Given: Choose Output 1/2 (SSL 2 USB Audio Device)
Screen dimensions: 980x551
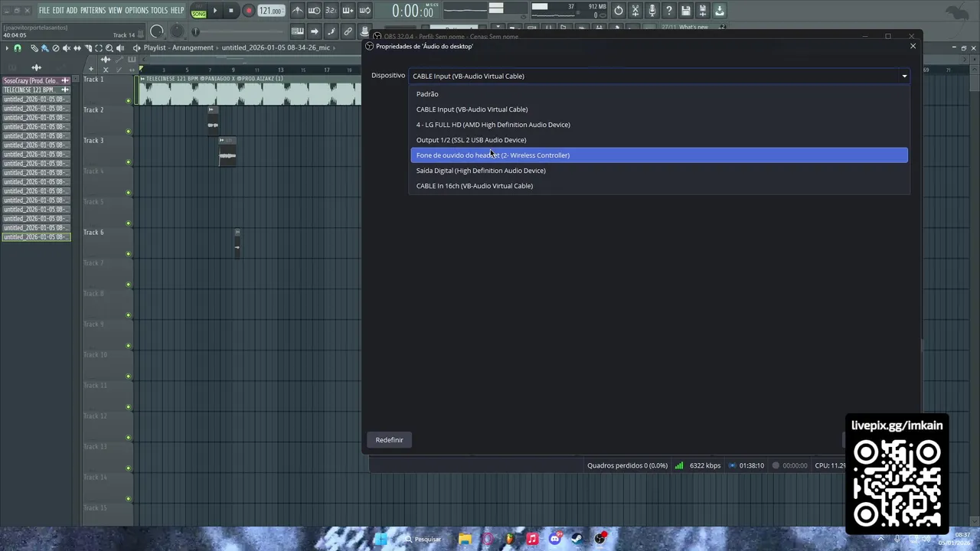Looking at the screenshot, I should pyautogui.click(x=659, y=140).
